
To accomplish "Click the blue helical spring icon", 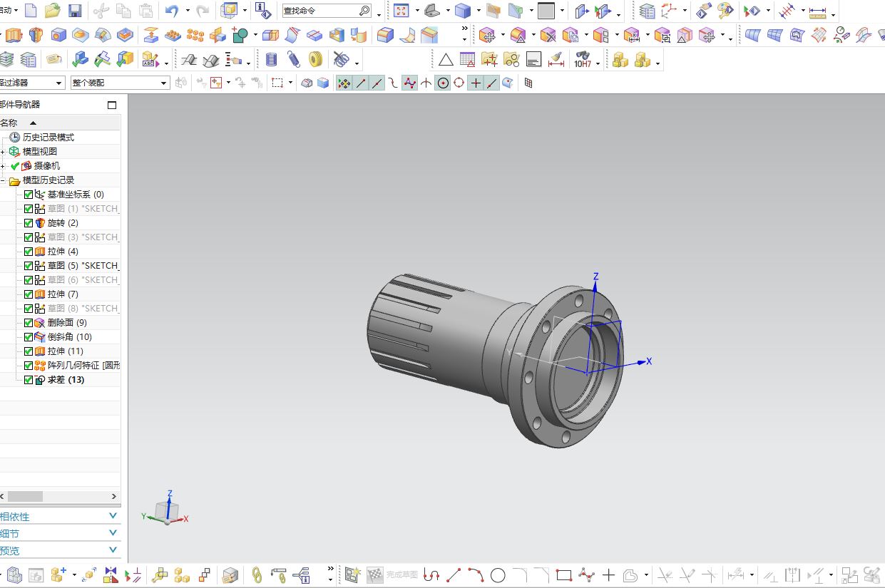I will pos(293,60).
